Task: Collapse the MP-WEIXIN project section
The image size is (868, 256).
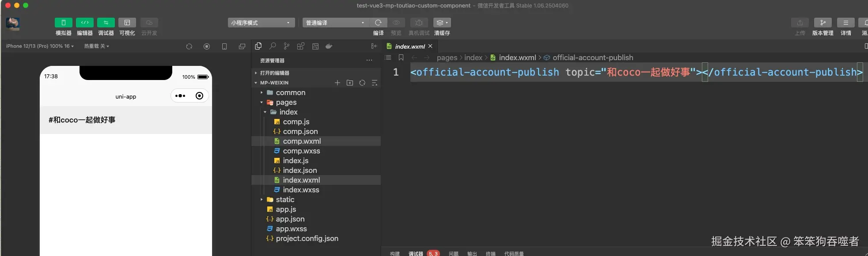Action: [274, 83]
